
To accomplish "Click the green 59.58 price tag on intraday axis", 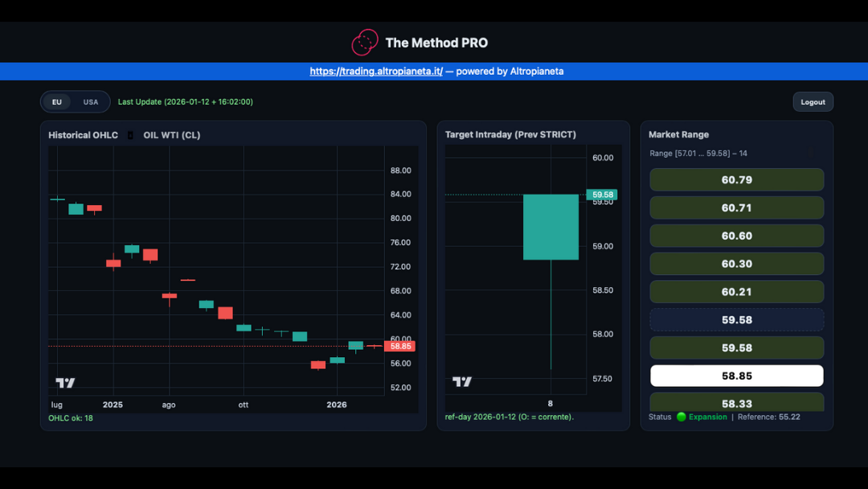I will [601, 195].
